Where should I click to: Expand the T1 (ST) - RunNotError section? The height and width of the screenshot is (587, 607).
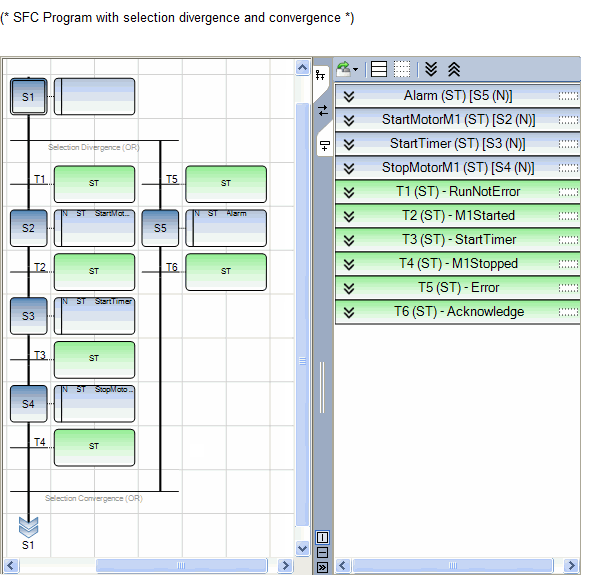349,192
